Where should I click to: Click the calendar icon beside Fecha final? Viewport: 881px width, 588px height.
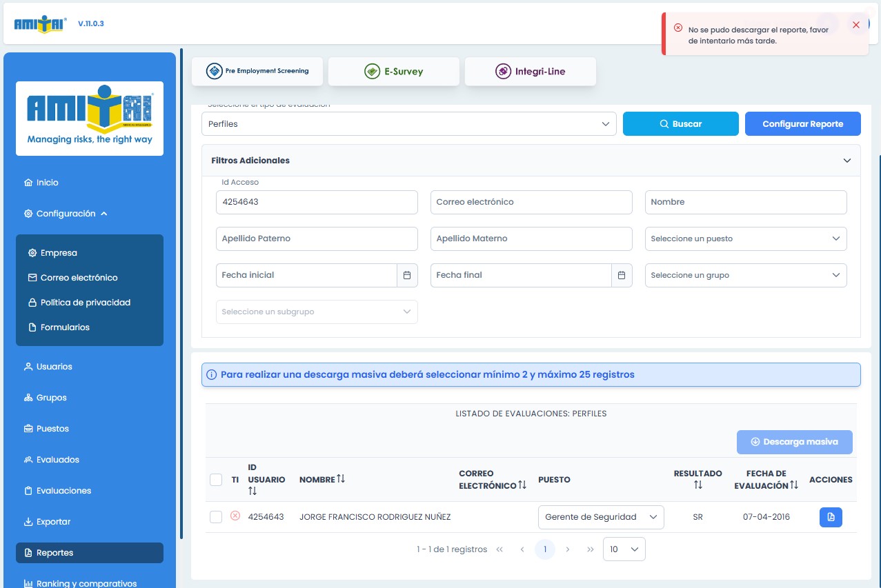(x=622, y=275)
